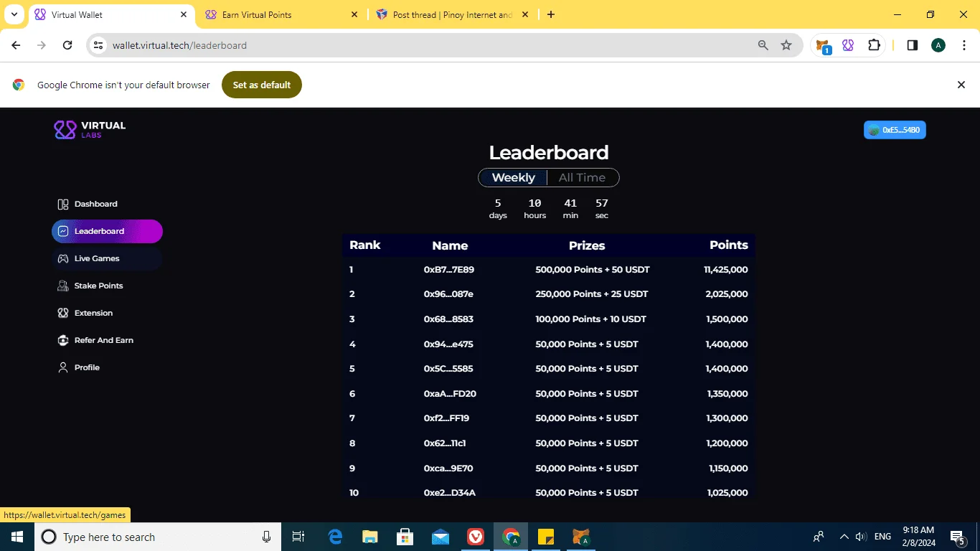The image size is (980, 551).
Task: Click the 250,000 Points + 25 USDT prize
Action: (x=592, y=294)
